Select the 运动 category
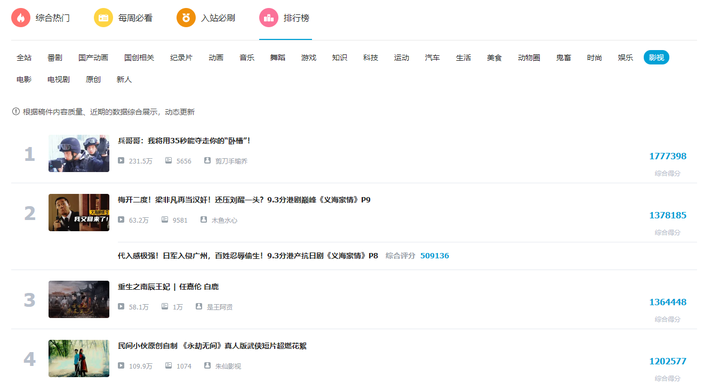The image size is (720, 383). pyautogui.click(x=401, y=57)
